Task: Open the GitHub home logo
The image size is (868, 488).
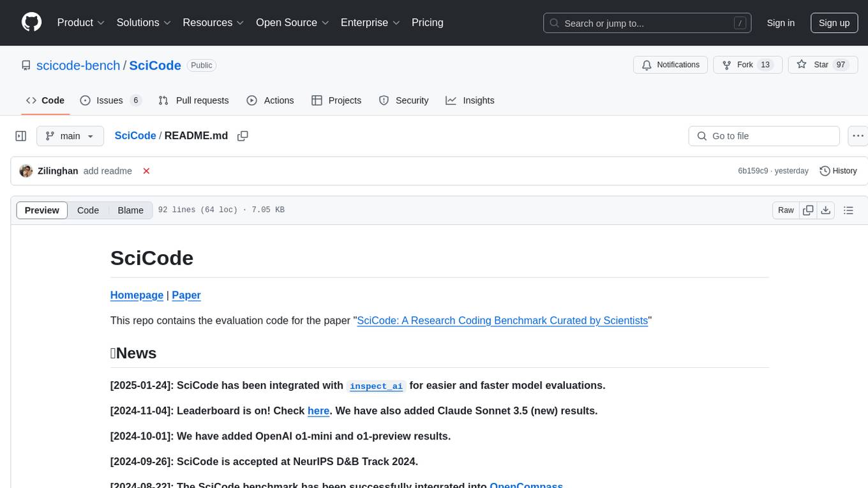Action: click(x=31, y=22)
